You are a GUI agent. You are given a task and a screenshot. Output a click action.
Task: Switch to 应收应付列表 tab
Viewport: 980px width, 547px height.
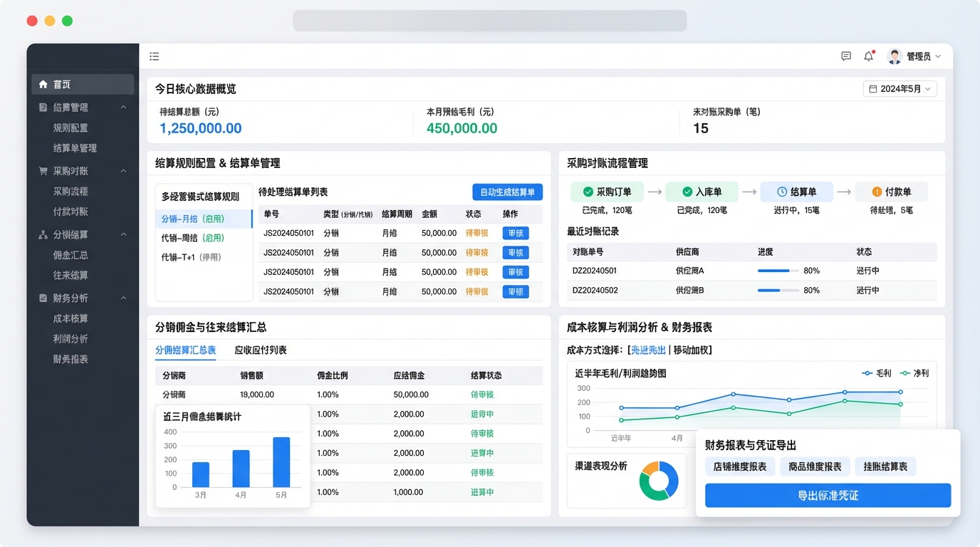[x=261, y=350]
